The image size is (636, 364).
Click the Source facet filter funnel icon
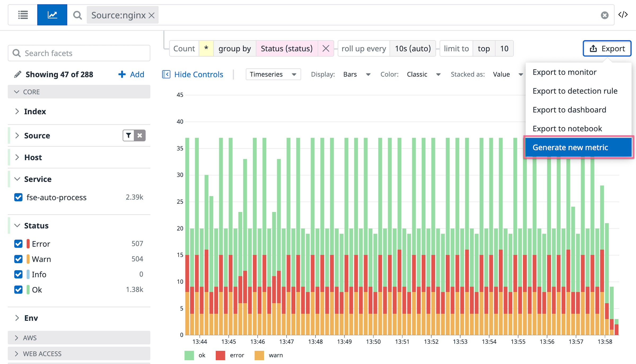[x=128, y=135]
